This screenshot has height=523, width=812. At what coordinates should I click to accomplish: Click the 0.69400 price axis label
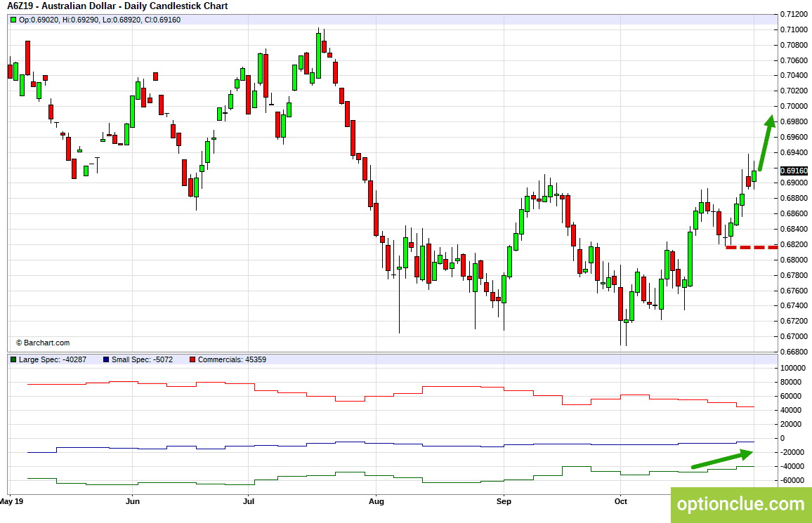(x=794, y=152)
